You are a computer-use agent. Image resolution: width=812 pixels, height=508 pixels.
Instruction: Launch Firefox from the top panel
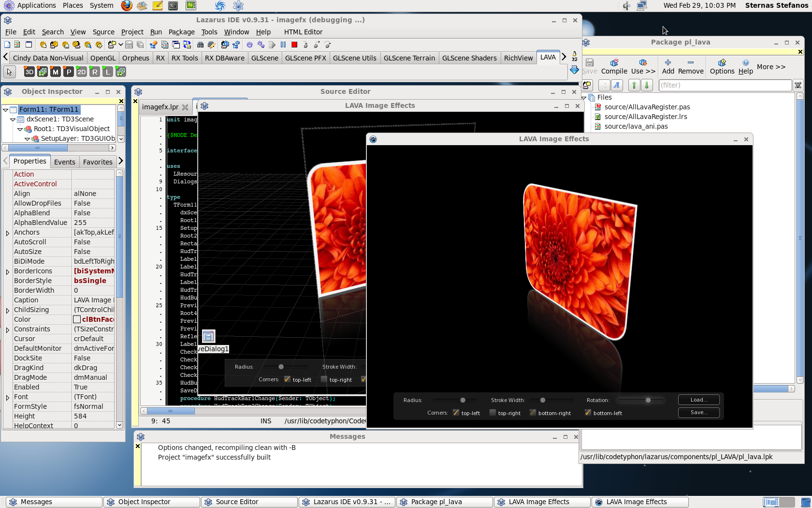[x=127, y=5]
